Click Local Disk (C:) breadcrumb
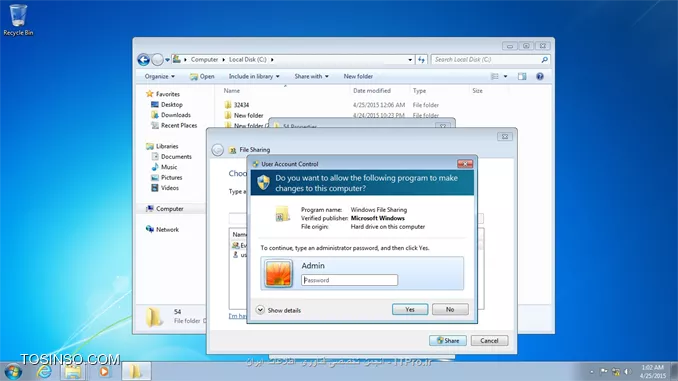The image size is (678, 381). point(248,59)
